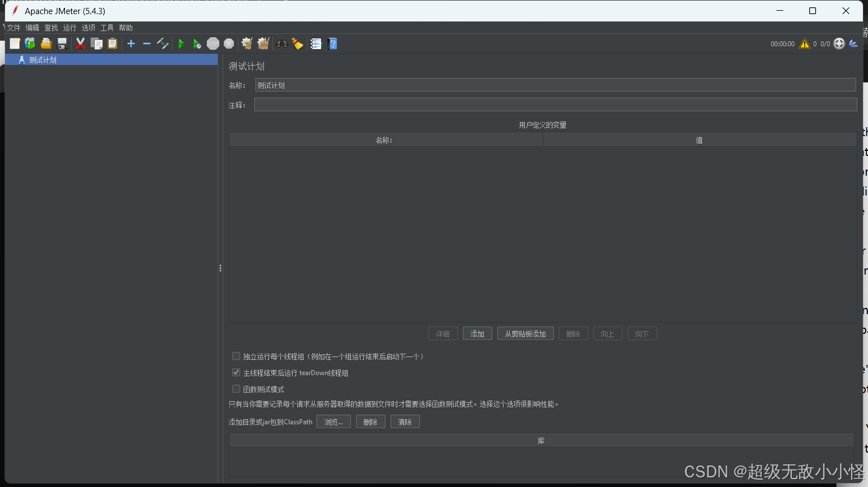Image resolution: width=868 pixels, height=487 pixels.
Task: Start the test with green play icon
Action: pos(181,44)
